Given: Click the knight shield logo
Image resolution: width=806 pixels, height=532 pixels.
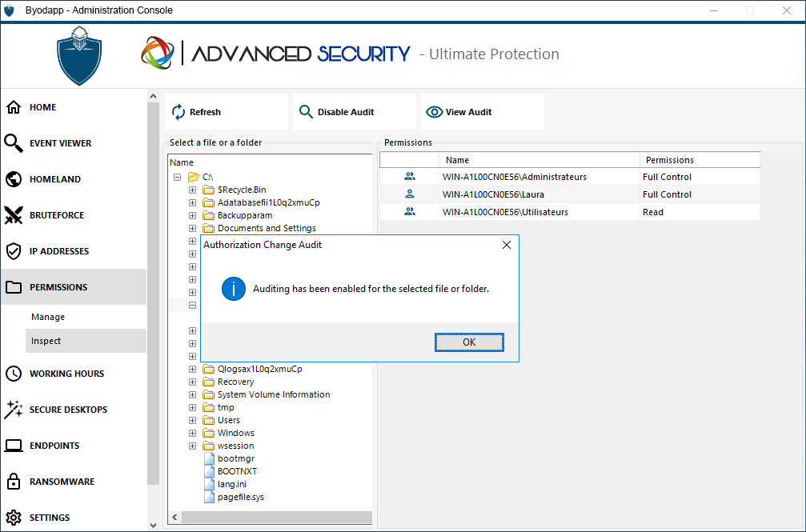Looking at the screenshot, I should click(79, 55).
